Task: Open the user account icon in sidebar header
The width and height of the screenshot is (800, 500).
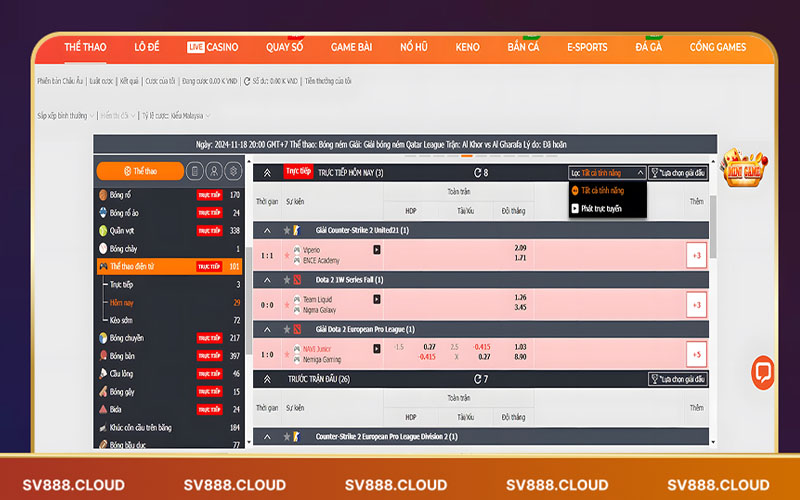Action: (214, 171)
